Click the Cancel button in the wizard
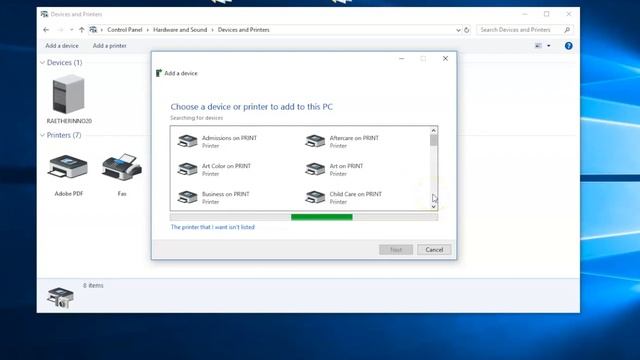Viewport: 640px width, 360px height. [x=434, y=249]
